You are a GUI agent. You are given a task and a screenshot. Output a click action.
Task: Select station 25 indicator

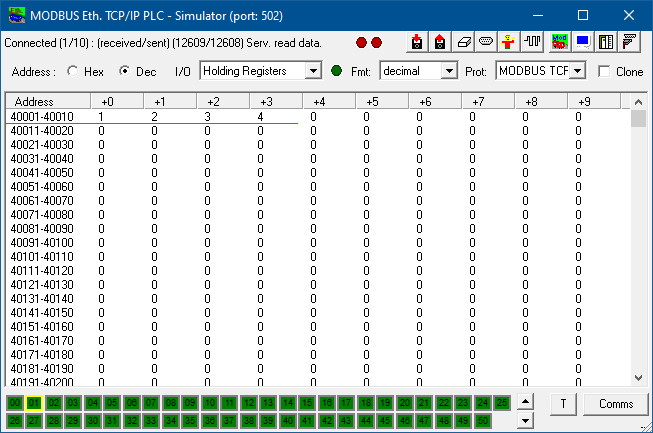tap(502, 403)
